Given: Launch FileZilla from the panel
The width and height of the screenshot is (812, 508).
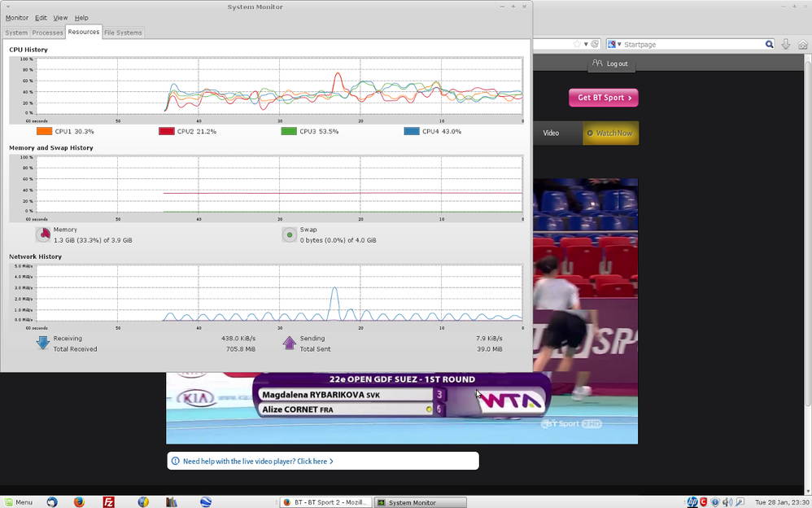Looking at the screenshot, I should [x=109, y=501].
